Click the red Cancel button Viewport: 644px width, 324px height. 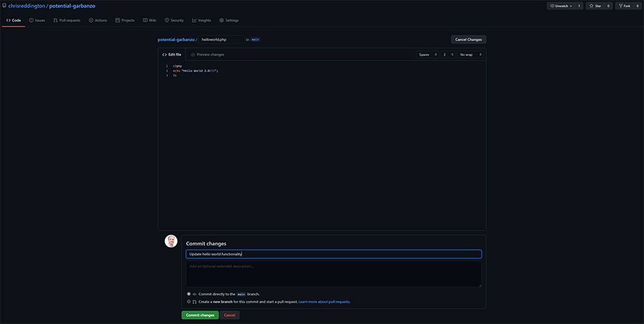click(x=230, y=315)
